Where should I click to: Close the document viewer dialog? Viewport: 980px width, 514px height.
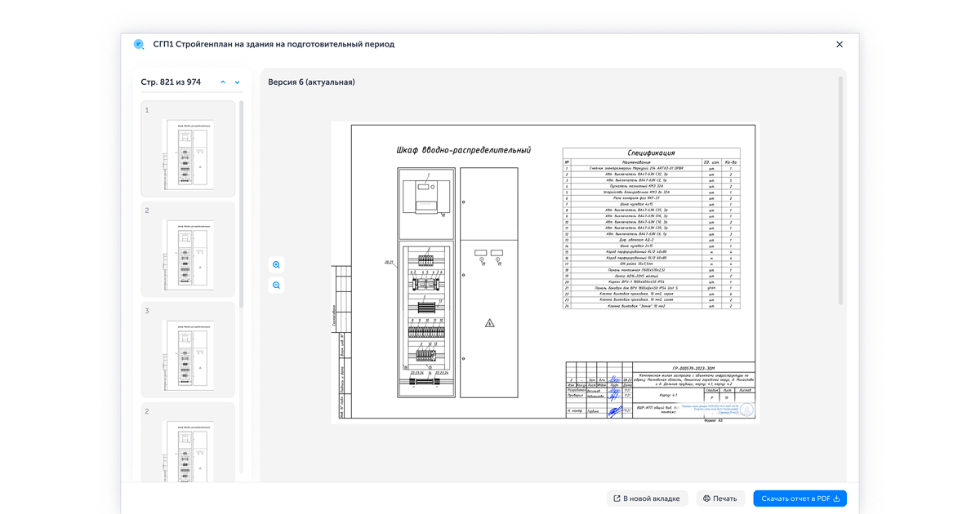click(839, 45)
